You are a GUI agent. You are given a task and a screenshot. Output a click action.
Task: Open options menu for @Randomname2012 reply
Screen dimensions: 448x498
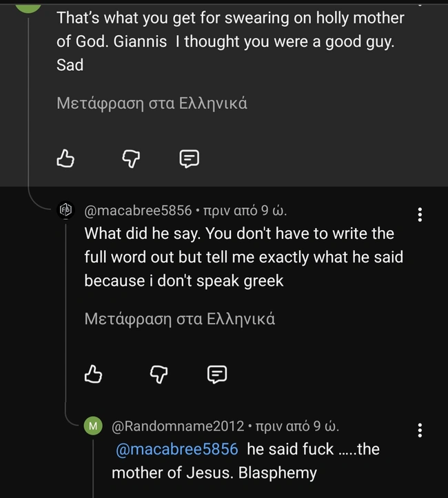[x=420, y=430]
